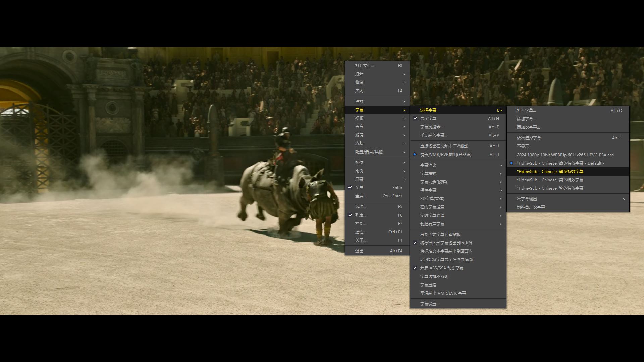Click 打开字幕... menu entry
Screen dimensions: 644x362
coord(526,111)
